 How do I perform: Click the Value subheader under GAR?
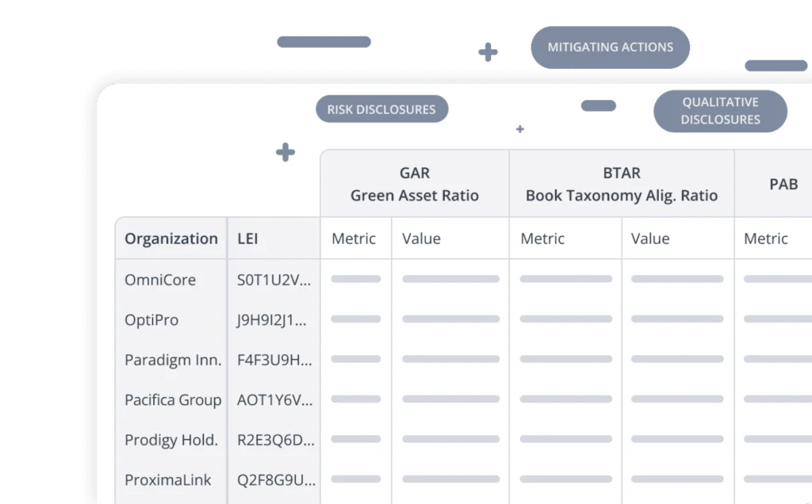point(421,239)
